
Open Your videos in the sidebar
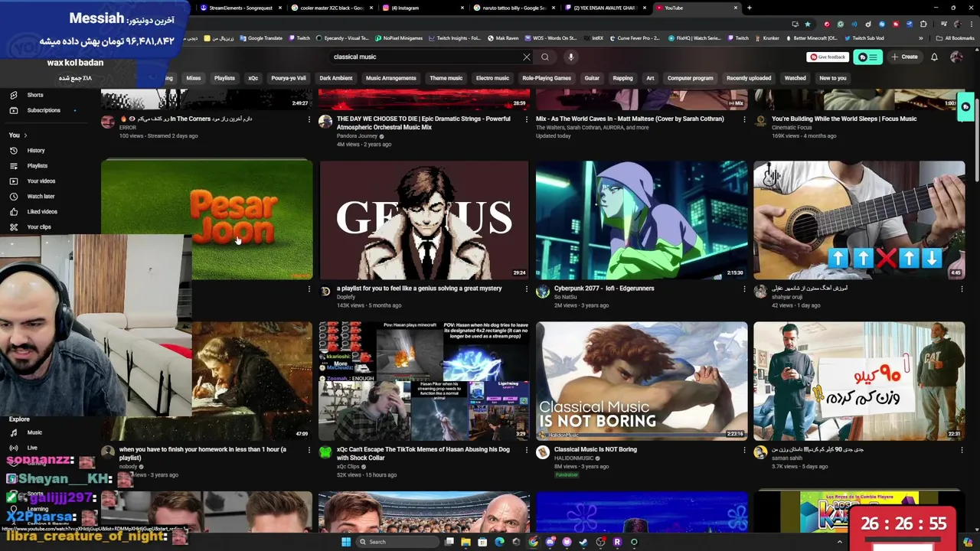click(41, 181)
